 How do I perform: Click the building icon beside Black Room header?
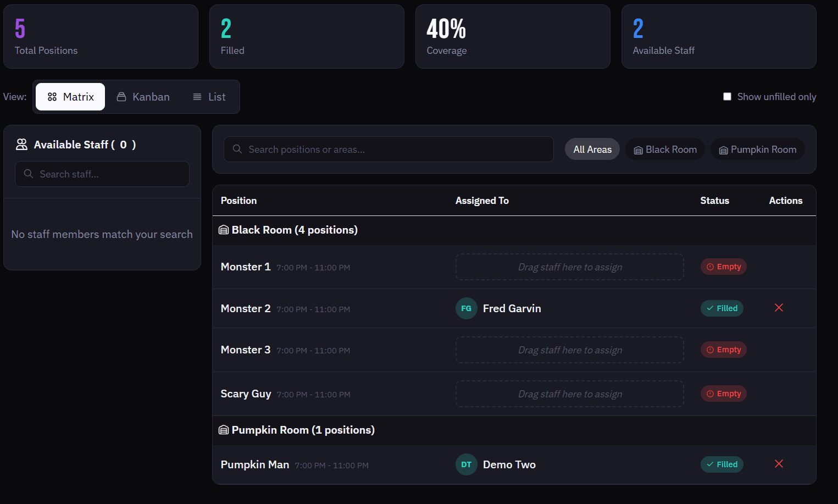click(224, 229)
